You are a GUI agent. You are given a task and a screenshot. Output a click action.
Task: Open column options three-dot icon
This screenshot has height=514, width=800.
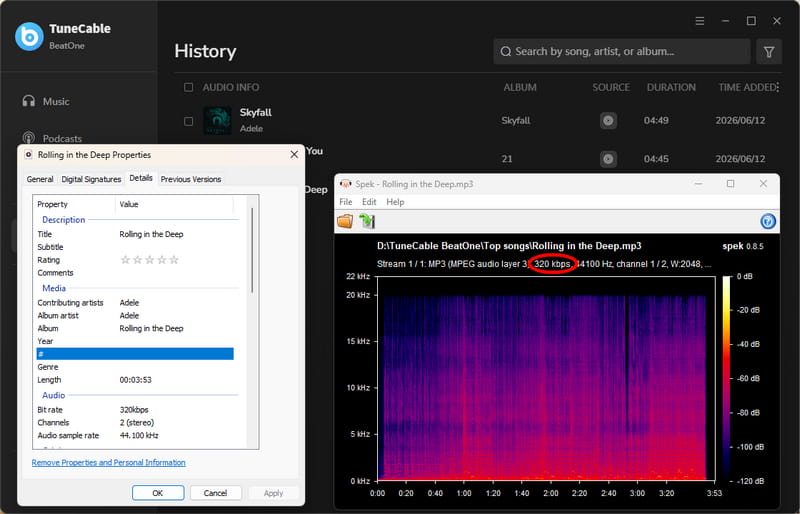tap(778, 87)
